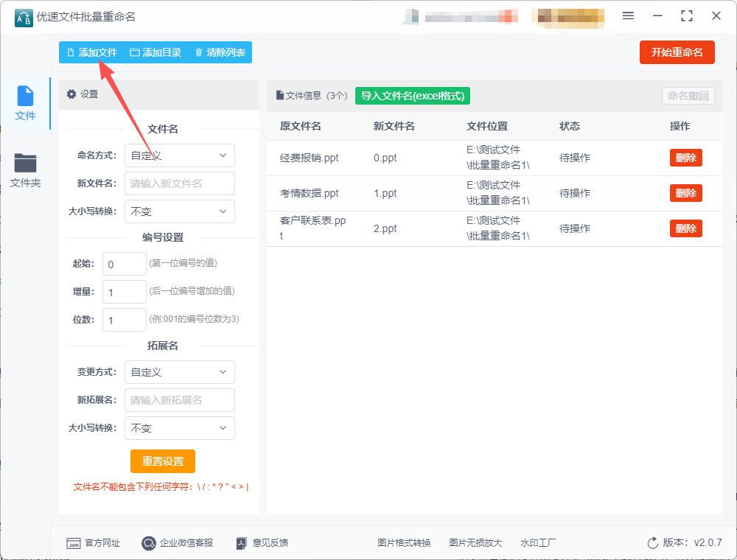
Task: Click the 待操作 status of 经费报销.ppt
Action: point(574,158)
